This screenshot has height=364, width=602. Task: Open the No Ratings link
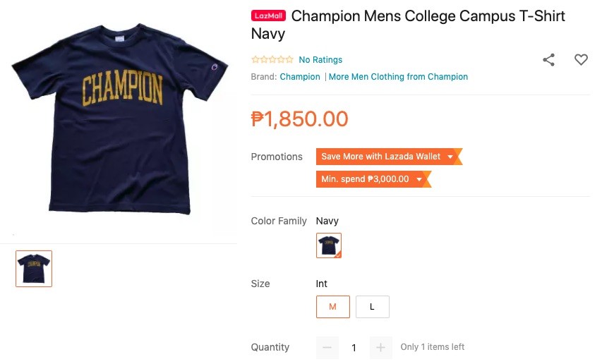click(x=320, y=59)
